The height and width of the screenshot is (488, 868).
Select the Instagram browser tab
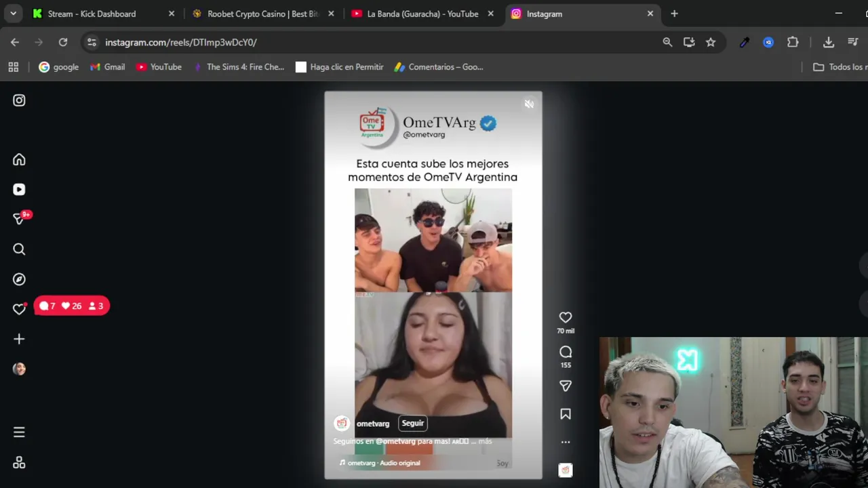[580, 14]
